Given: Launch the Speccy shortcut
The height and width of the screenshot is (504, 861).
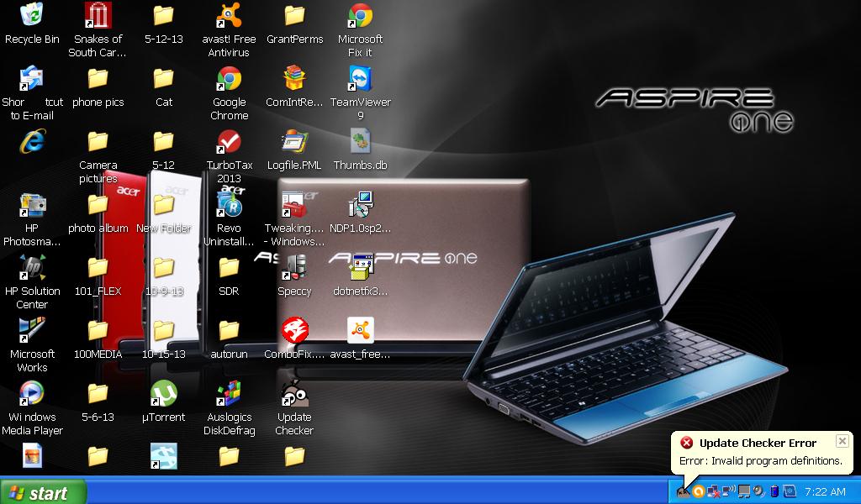Looking at the screenshot, I should (x=294, y=268).
